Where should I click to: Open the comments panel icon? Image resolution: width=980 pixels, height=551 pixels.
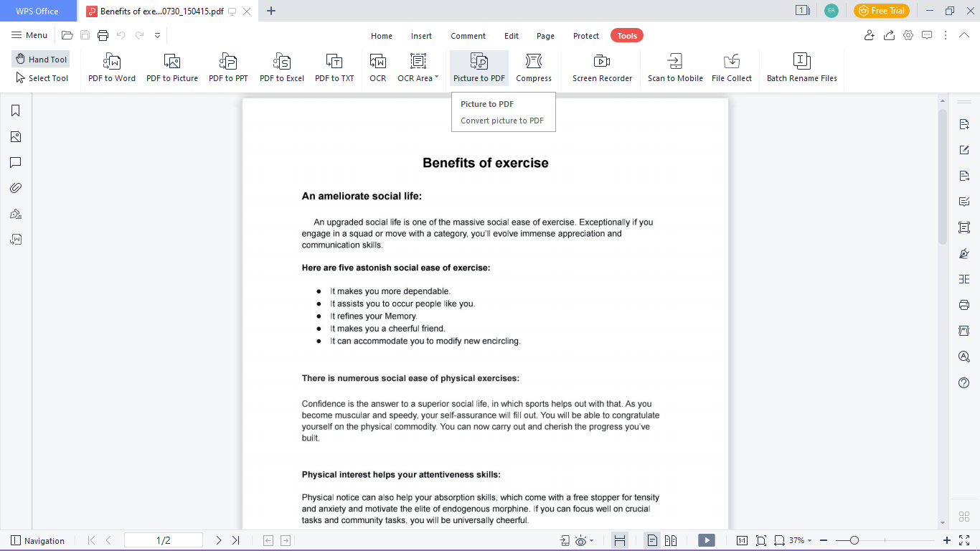point(15,162)
